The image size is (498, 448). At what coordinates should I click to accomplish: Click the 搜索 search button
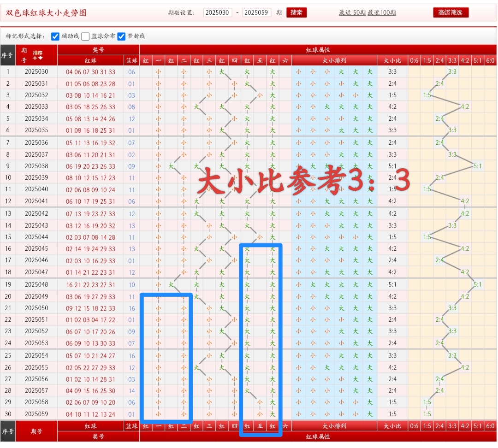[x=296, y=13]
